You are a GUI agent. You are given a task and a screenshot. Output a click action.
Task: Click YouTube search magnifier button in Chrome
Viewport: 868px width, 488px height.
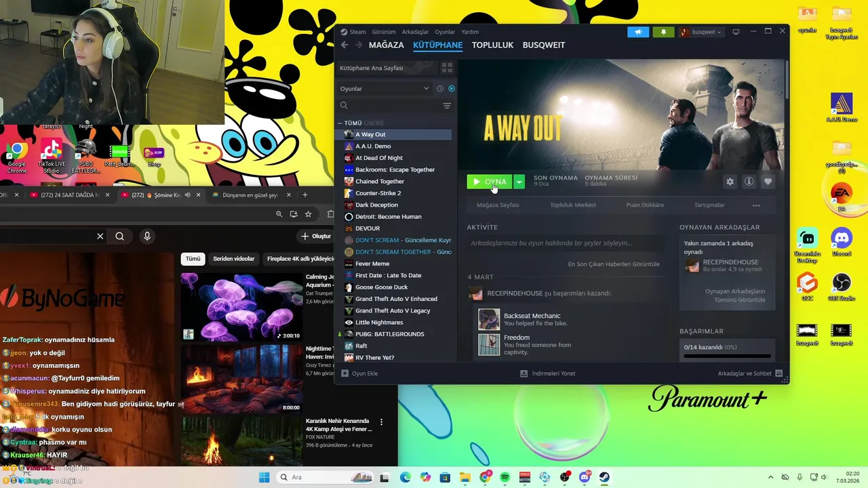tap(119, 236)
